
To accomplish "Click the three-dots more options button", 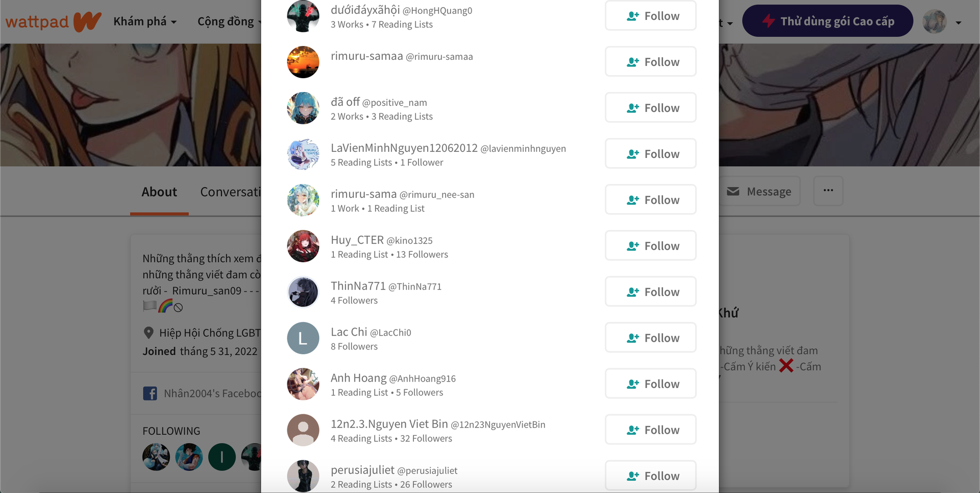I will (x=828, y=191).
